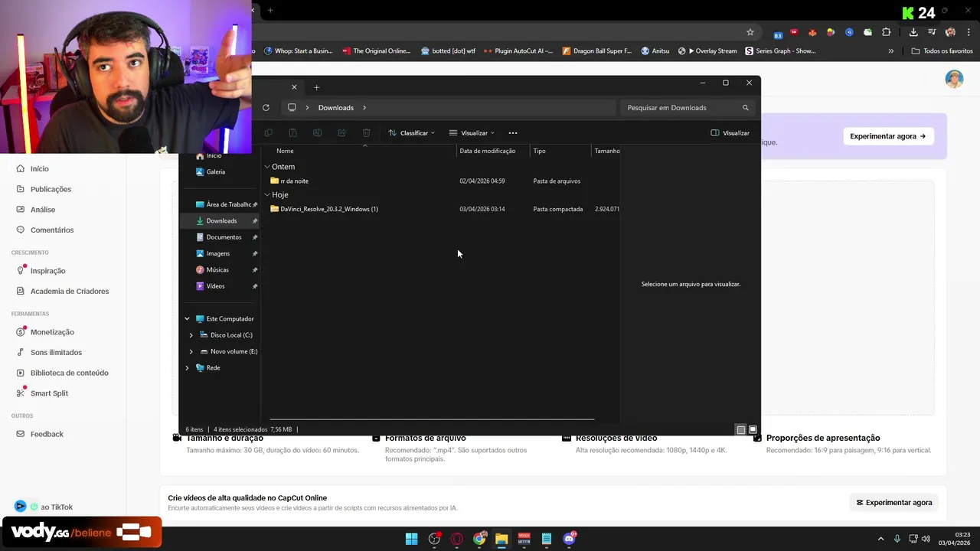
Task: Select Downloads in Explorer navigation pane
Action: pyautogui.click(x=220, y=221)
